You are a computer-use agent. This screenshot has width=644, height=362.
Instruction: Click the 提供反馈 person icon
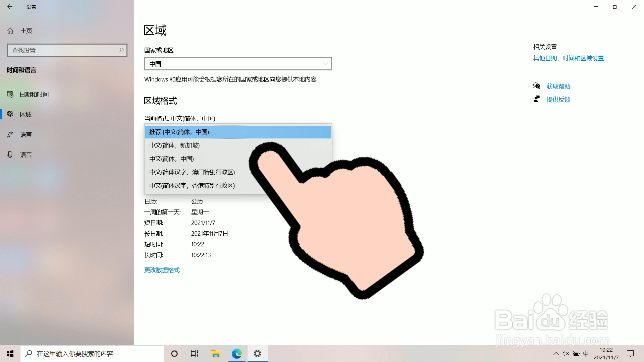(537, 99)
